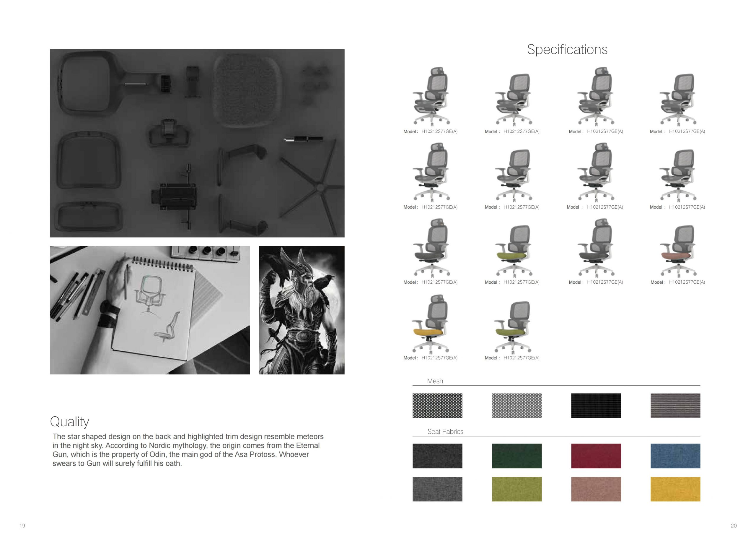Image resolution: width=756 pixels, height=541 pixels.
Task: Pick the light grey mesh swatch
Action: (517, 405)
